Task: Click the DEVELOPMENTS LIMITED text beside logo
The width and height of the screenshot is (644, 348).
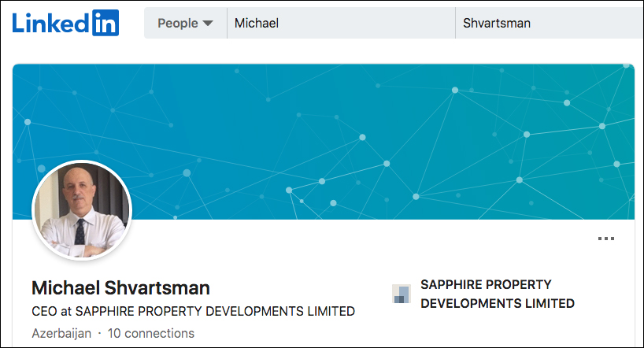Action: (x=498, y=303)
